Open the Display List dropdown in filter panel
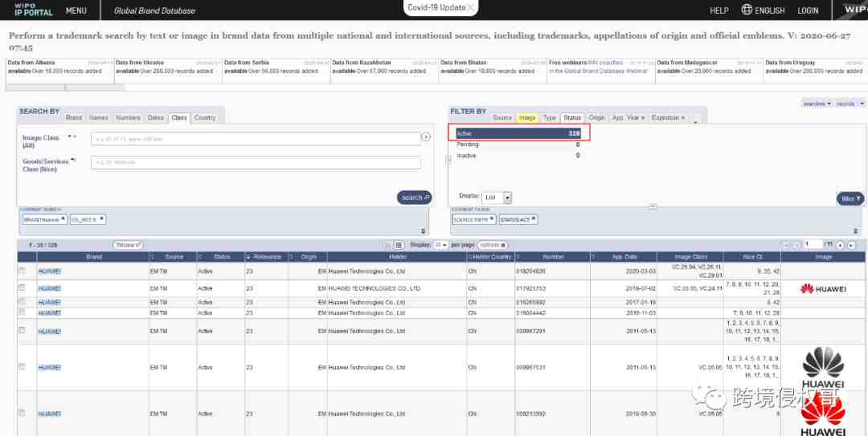Screen dimensions: 868x436 click(x=497, y=198)
